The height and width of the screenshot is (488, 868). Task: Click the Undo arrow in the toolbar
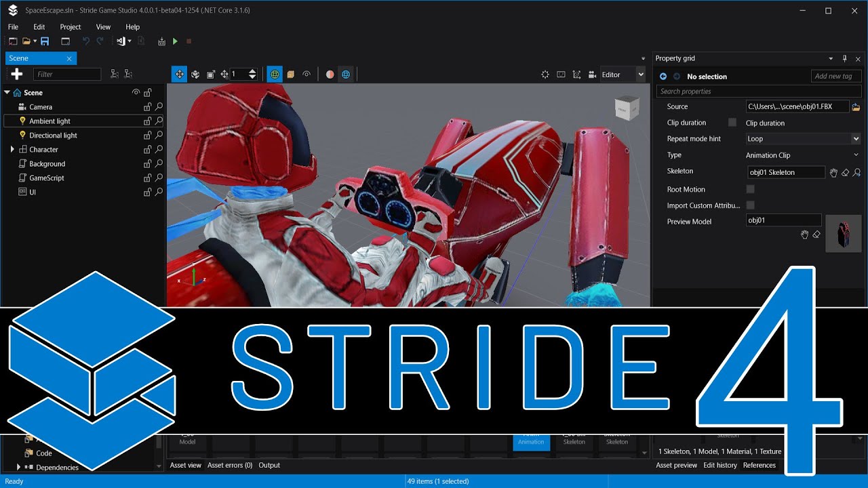point(85,41)
